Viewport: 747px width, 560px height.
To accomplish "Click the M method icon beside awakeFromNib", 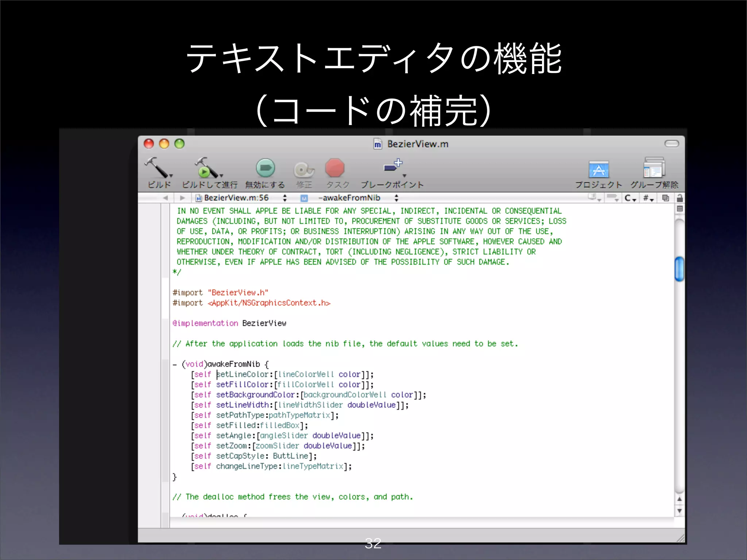I will (304, 198).
